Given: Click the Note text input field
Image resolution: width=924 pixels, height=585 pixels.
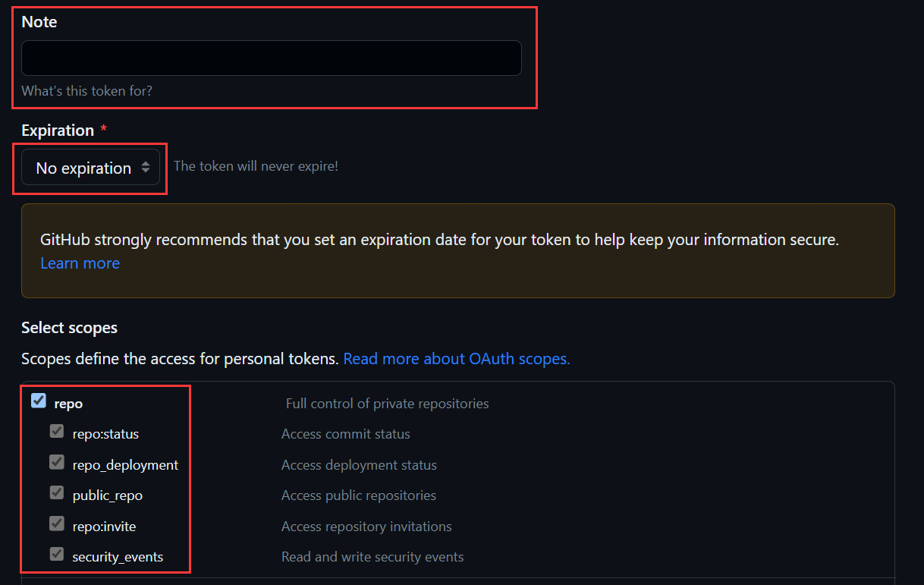Looking at the screenshot, I should (272, 58).
